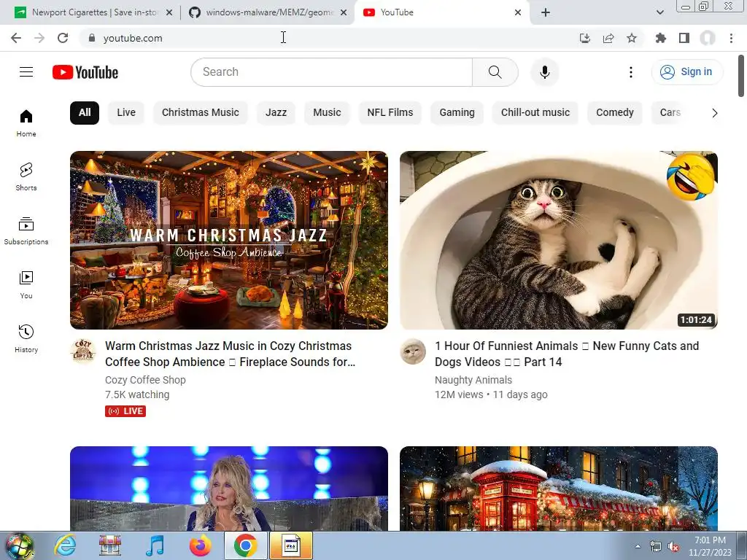747x560 pixels.
Task: Open Warm Christmas Jazz video title
Action: pos(230,354)
